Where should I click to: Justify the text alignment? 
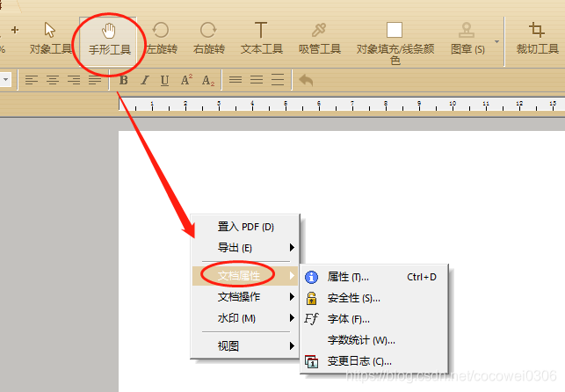95,80
